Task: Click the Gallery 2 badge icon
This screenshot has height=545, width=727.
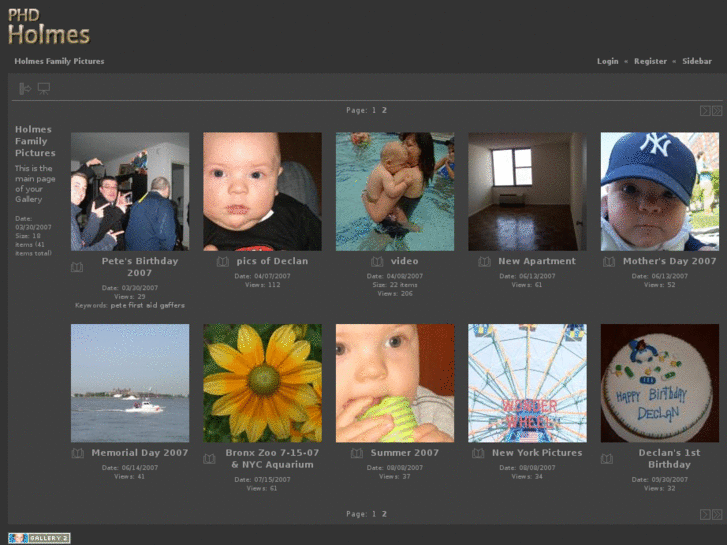Action: [x=39, y=538]
